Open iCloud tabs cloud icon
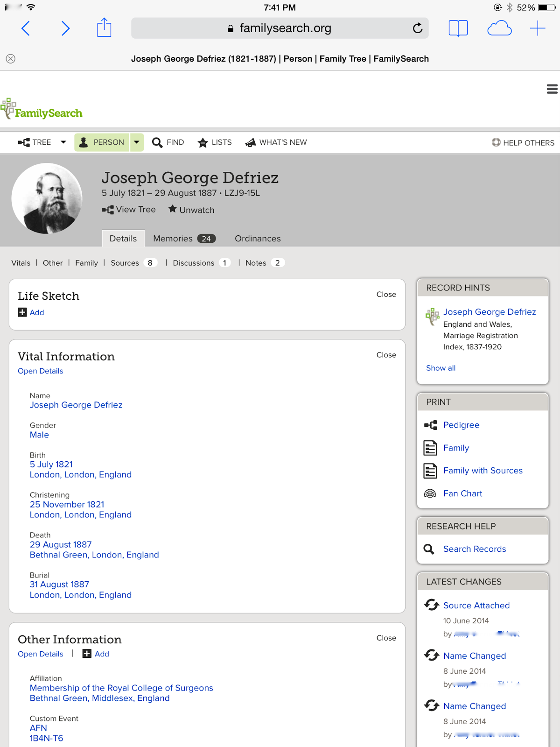The width and height of the screenshot is (560, 747). (x=499, y=28)
